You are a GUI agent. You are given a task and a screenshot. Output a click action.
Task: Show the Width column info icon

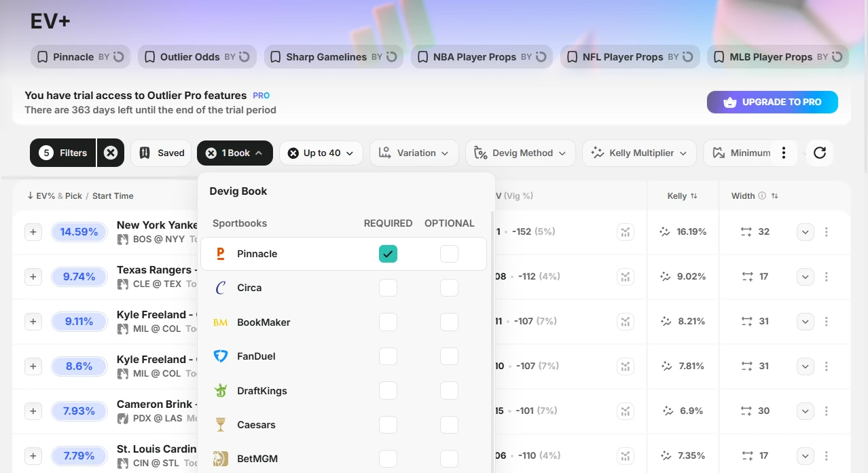coord(762,195)
